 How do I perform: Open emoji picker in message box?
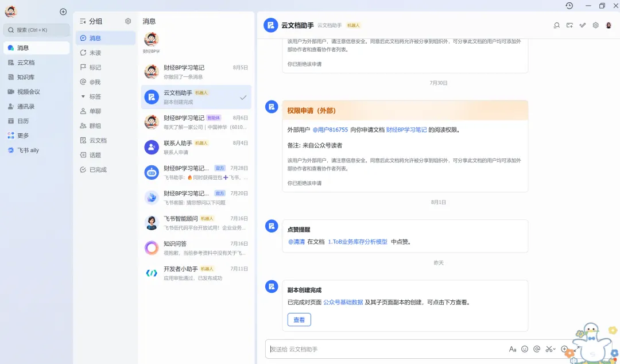525,349
